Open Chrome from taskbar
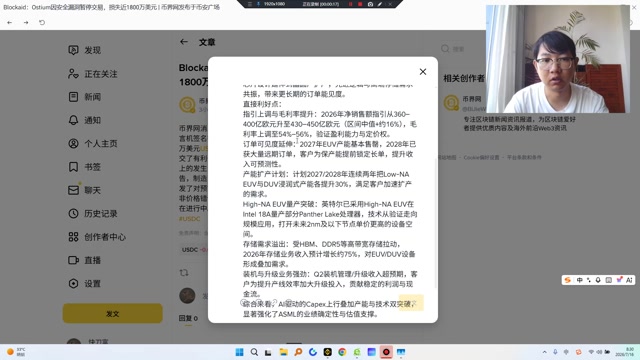640x360 pixels. pyautogui.click(x=342, y=352)
